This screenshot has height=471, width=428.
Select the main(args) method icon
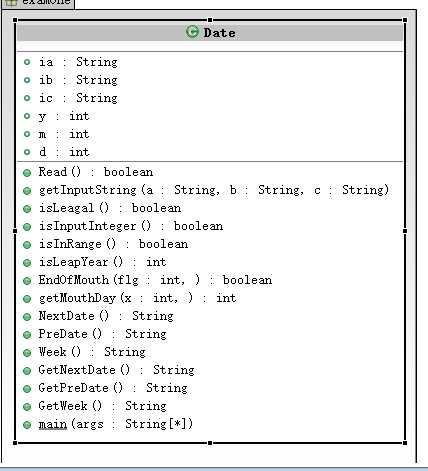point(27,425)
